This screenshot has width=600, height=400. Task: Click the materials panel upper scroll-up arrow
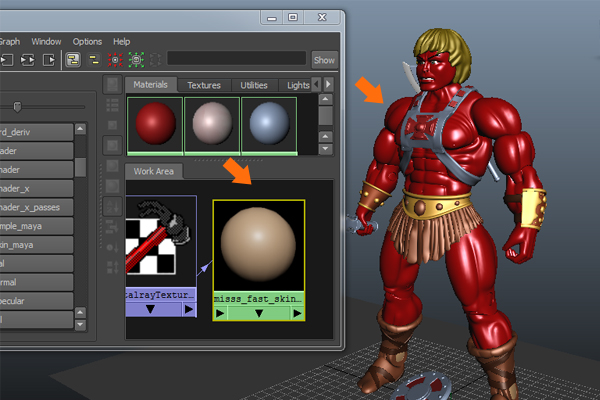click(325, 100)
